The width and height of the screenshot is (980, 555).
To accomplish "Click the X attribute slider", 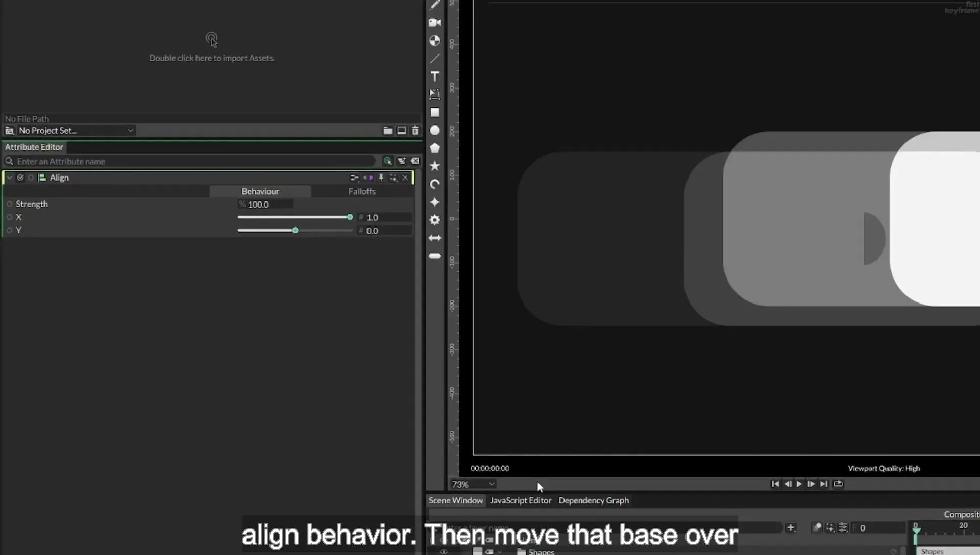I will pyautogui.click(x=295, y=217).
